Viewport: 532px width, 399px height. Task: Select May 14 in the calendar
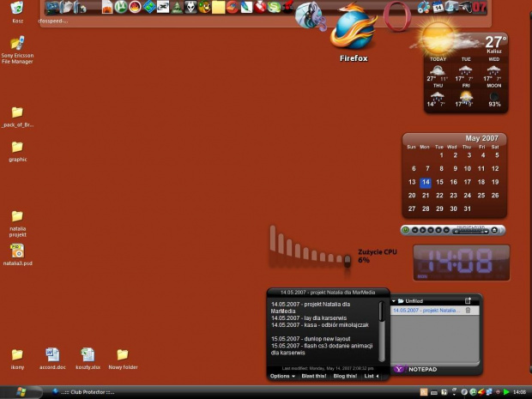[426, 182]
